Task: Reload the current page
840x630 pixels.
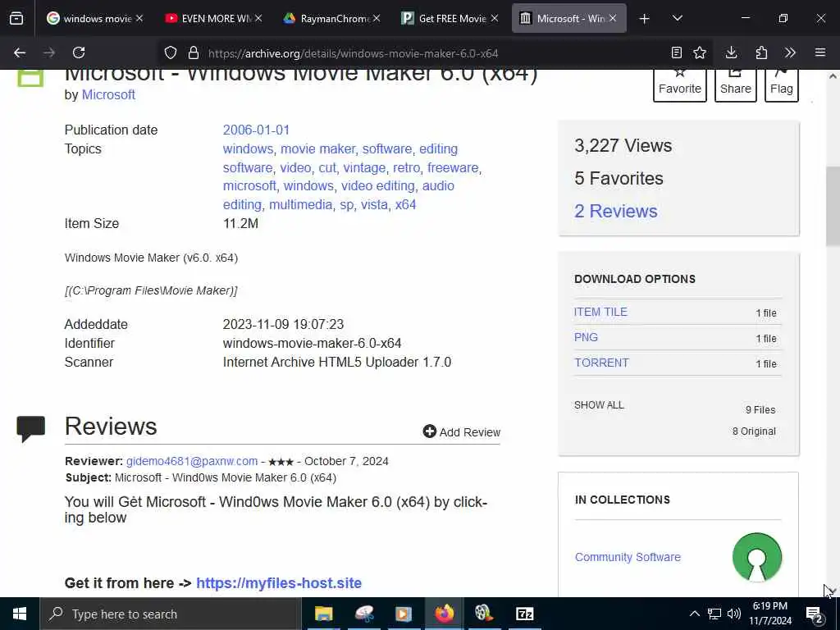Action: [79, 52]
